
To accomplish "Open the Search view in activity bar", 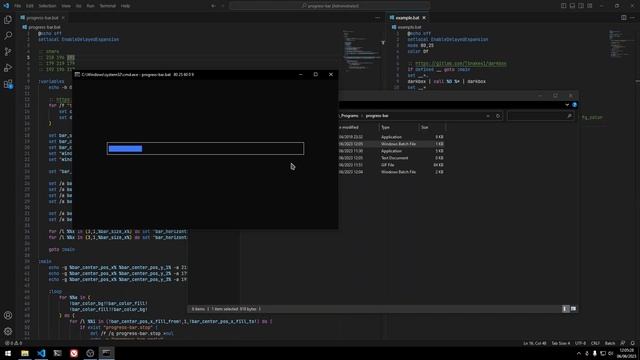I will tap(8, 36).
